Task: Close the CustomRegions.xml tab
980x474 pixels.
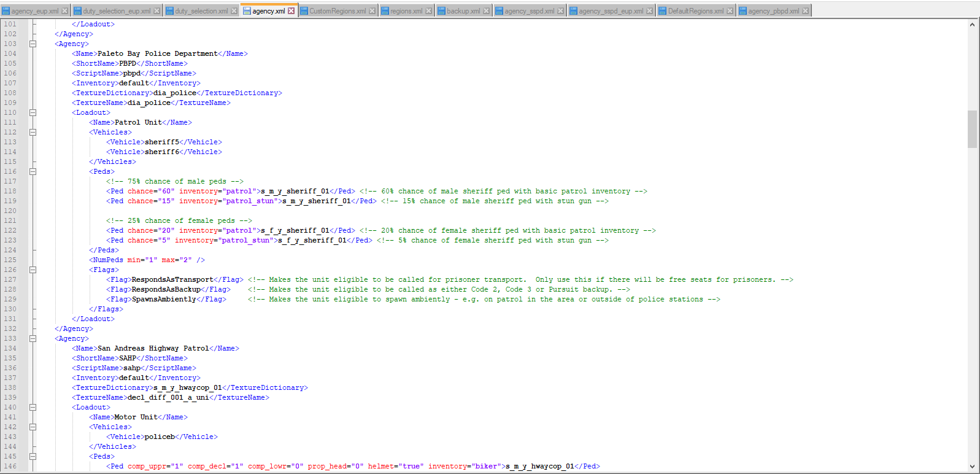Action: (x=372, y=11)
